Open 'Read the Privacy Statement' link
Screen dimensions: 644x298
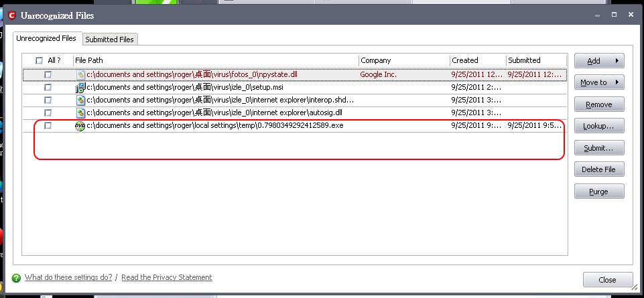166,277
